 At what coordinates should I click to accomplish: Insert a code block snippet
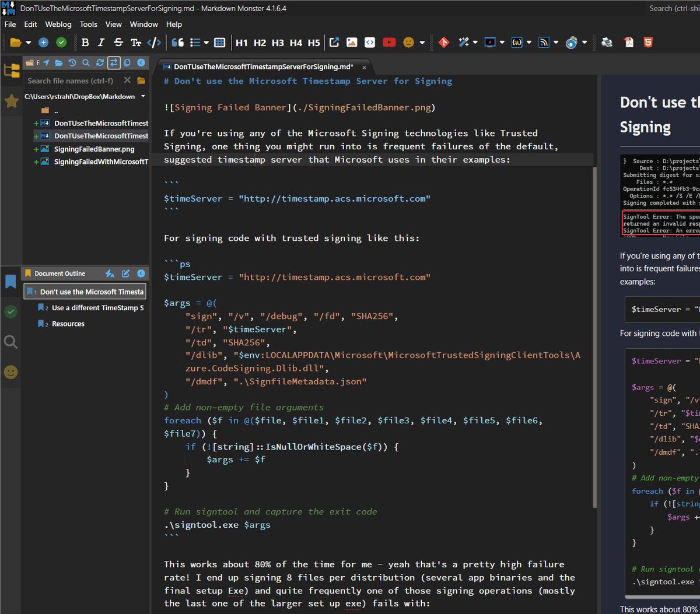click(x=370, y=42)
